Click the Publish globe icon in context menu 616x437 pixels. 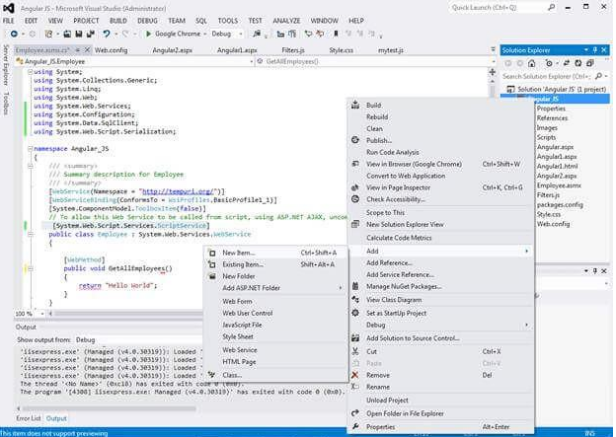click(x=355, y=140)
